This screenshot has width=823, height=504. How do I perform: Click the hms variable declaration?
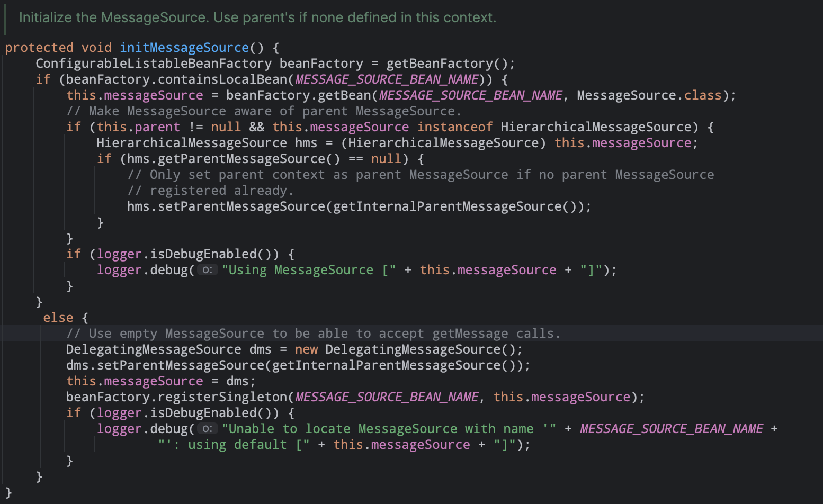[306, 143]
